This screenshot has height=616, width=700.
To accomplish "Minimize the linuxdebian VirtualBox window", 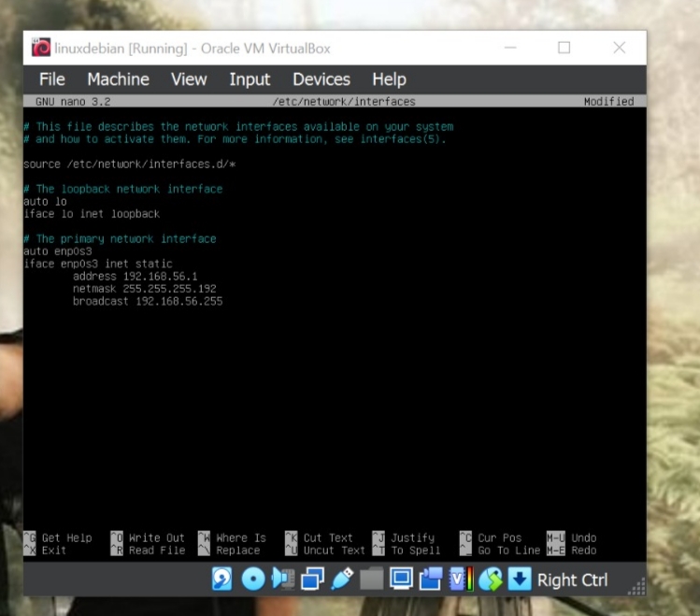I will pos(510,48).
